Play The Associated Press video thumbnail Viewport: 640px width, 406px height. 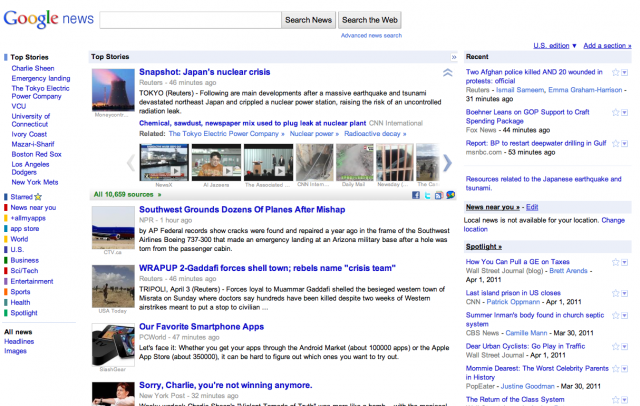click(268, 162)
